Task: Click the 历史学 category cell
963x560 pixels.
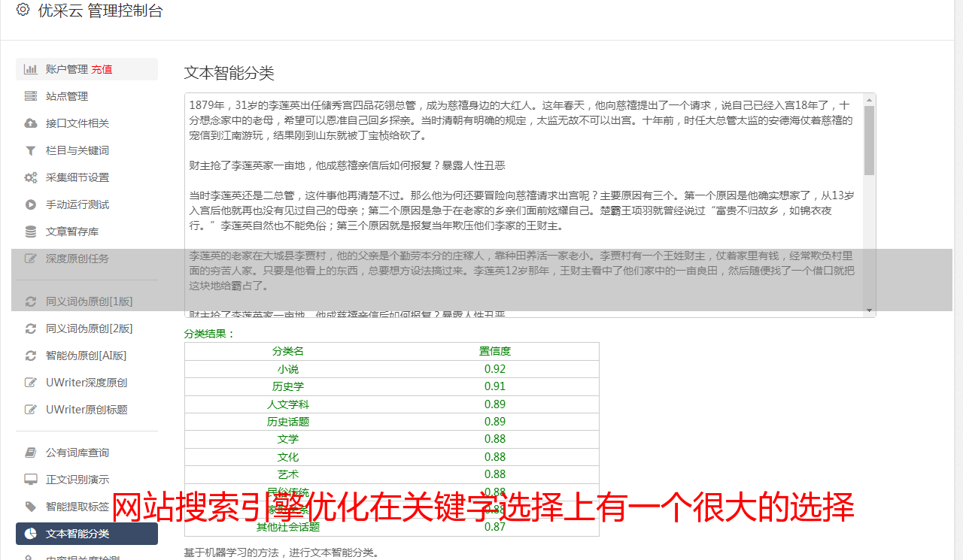Action: click(x=288, y=386)
